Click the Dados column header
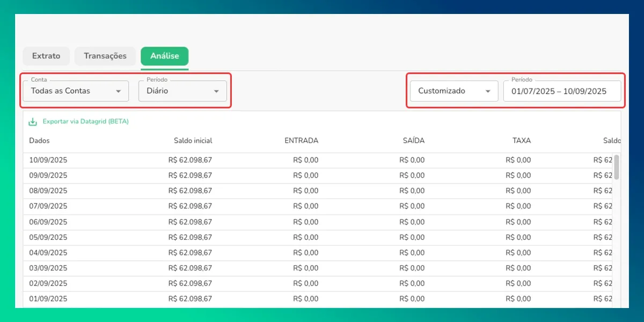The height and width of the screenshot is (322, 644). (x=40, y=141)
